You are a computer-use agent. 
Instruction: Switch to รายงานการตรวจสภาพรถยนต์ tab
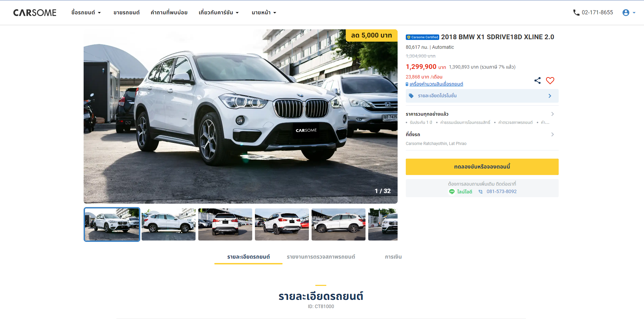click(321, 257)
